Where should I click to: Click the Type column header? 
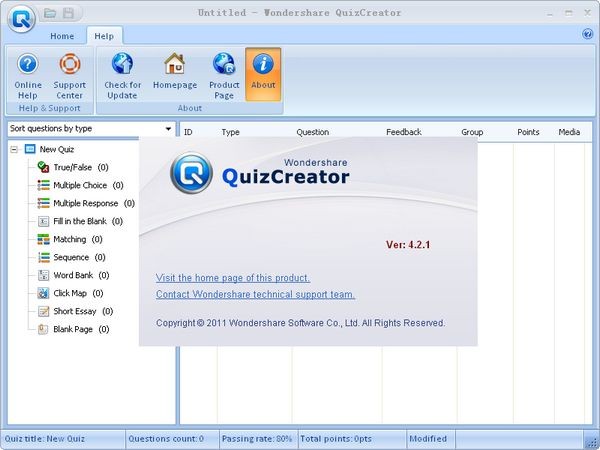click(x=230, y=132)
